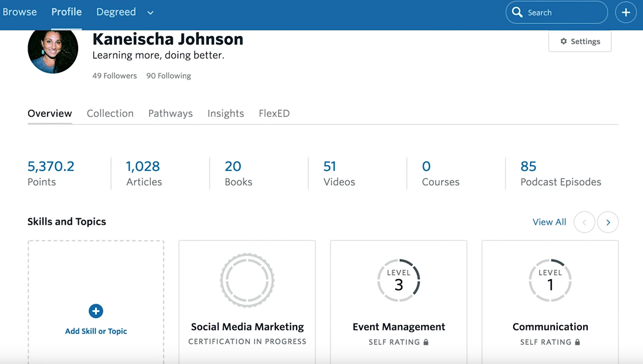The height and width of the screenshot is (364, 643).
Task: Click the View All skills link
Action: (x=549, y=222)
